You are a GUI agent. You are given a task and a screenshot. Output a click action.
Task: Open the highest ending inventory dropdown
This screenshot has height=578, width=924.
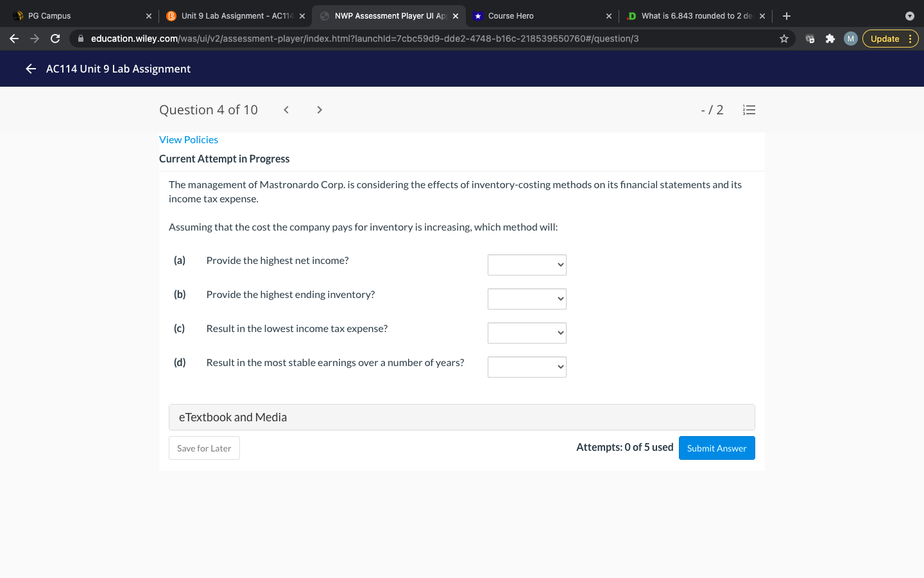point(527,299)
